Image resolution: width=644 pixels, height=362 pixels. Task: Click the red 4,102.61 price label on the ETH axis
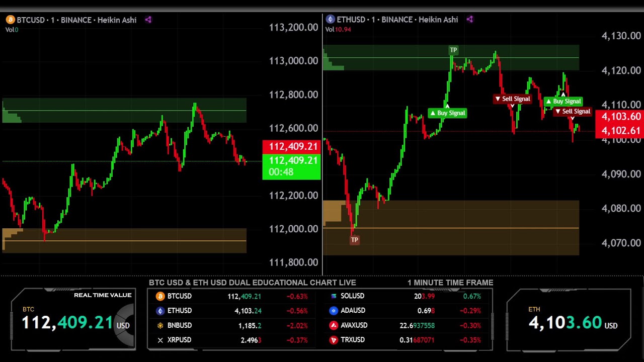(x=619, y=131)
